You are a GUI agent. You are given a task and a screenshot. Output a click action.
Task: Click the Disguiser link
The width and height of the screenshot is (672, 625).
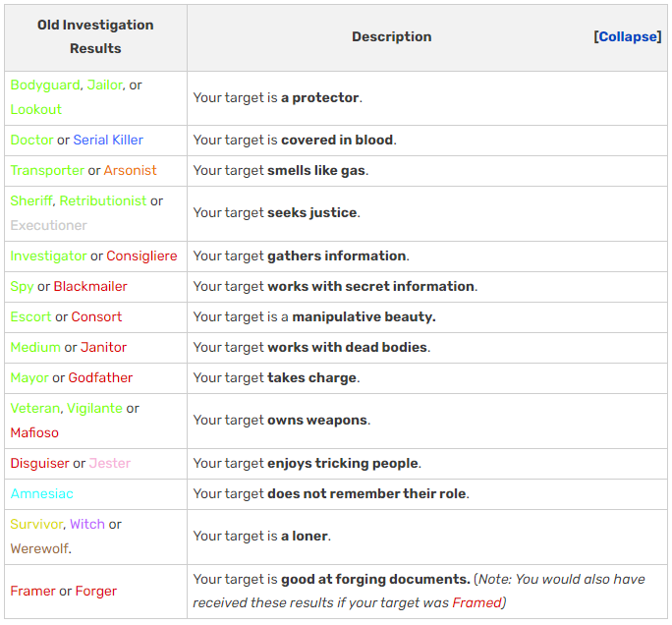[x=40, y=464]
